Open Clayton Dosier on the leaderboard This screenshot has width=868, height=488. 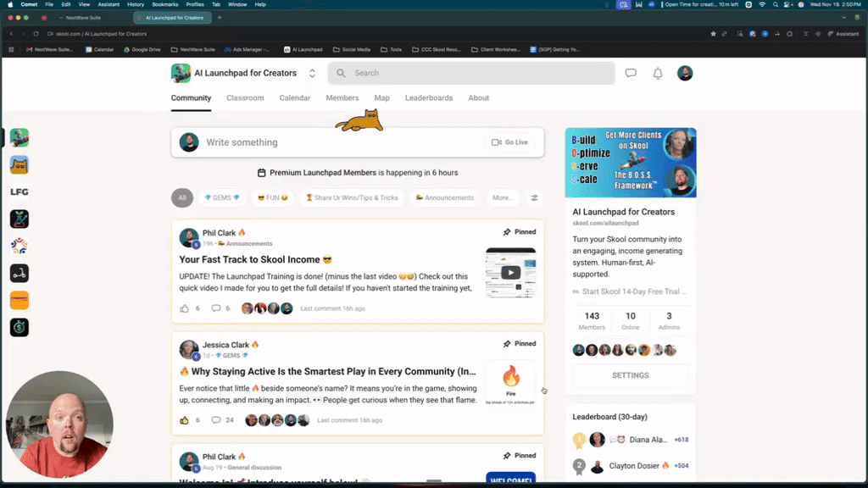[x=634, y=466]
